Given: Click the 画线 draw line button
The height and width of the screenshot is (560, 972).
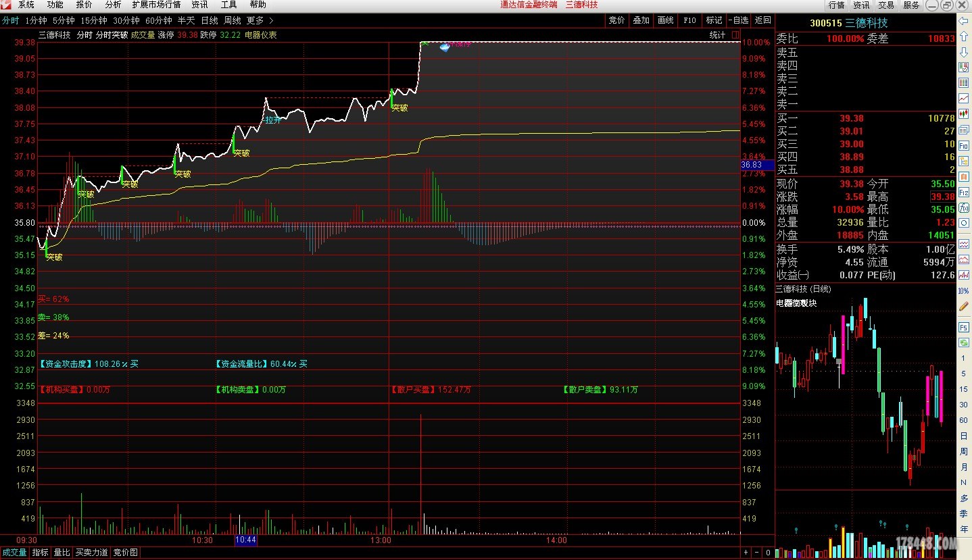Looking at the screenshot, I should tap(665, 20).
